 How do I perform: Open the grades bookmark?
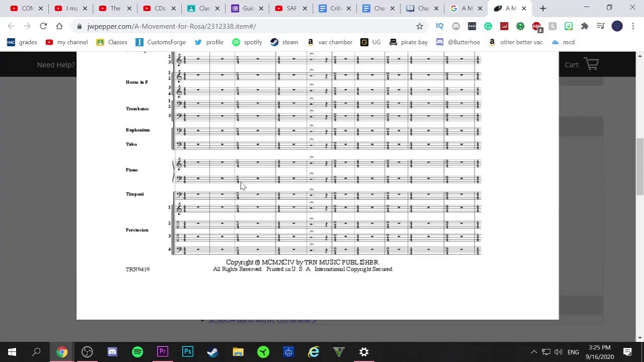22,42
